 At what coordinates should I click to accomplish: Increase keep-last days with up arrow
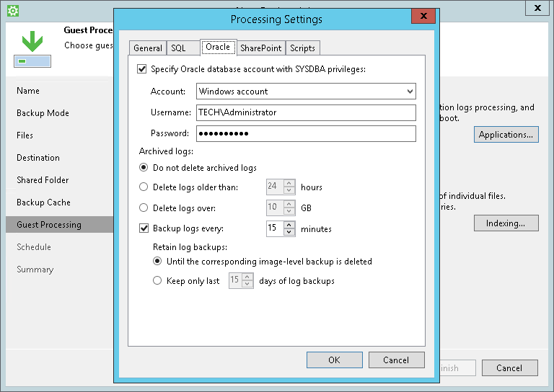(247, 277)
